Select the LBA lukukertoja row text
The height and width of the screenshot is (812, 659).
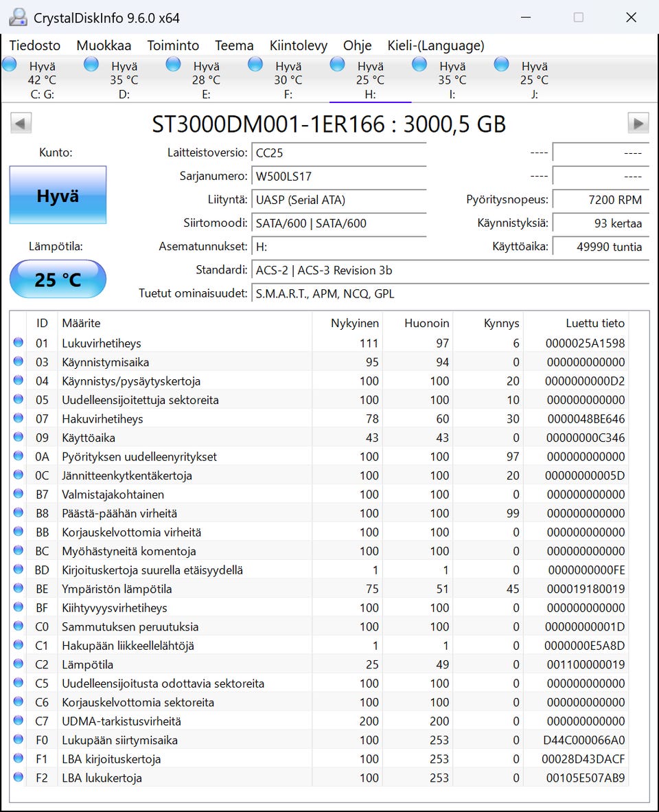(102, 778)
